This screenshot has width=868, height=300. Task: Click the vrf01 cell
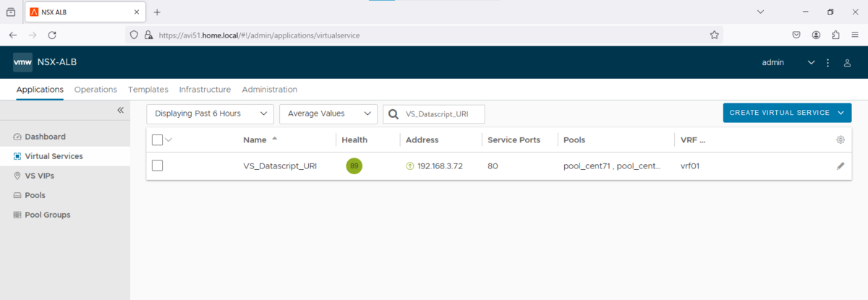point(690,166)
